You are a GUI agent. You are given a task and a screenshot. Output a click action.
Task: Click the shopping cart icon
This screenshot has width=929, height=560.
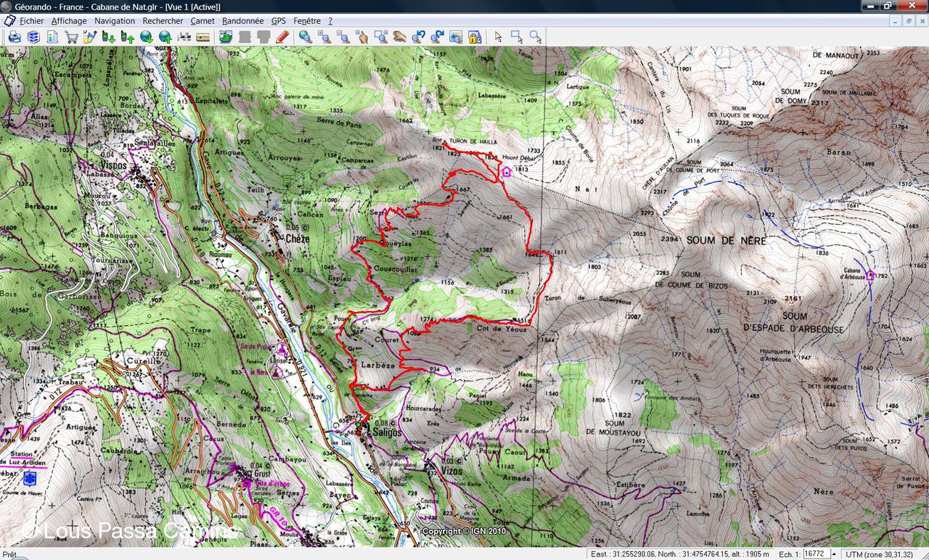pos(71,36)
